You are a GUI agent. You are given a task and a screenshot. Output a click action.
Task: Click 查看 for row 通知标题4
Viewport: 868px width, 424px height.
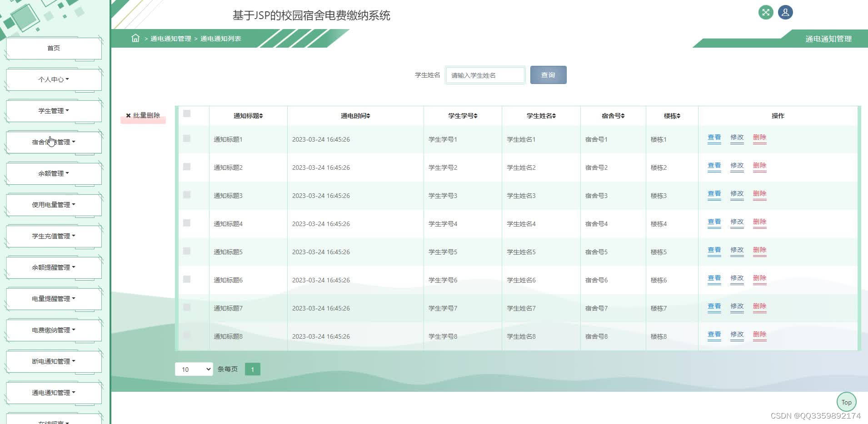tap(714, 222)
